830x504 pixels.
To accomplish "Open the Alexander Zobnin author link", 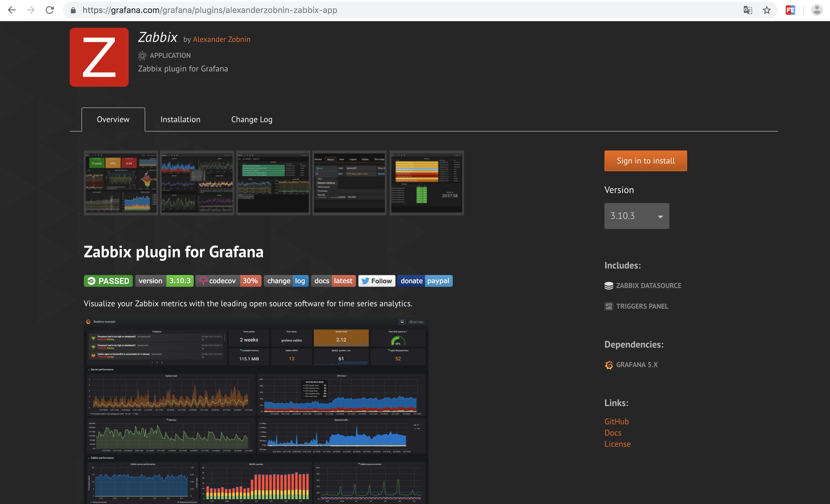I will [x=221, y=39].
